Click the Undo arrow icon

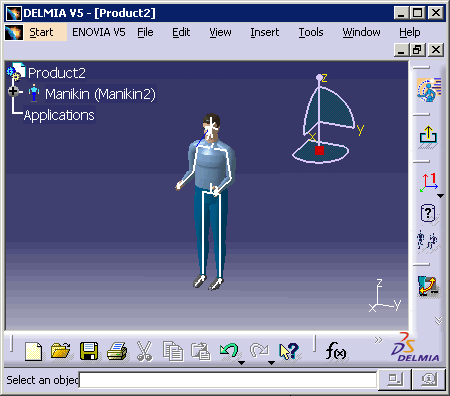(229, 351)
